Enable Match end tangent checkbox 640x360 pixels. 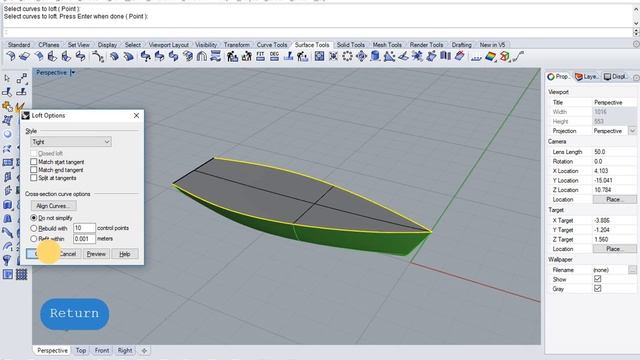tap(34, 170)
